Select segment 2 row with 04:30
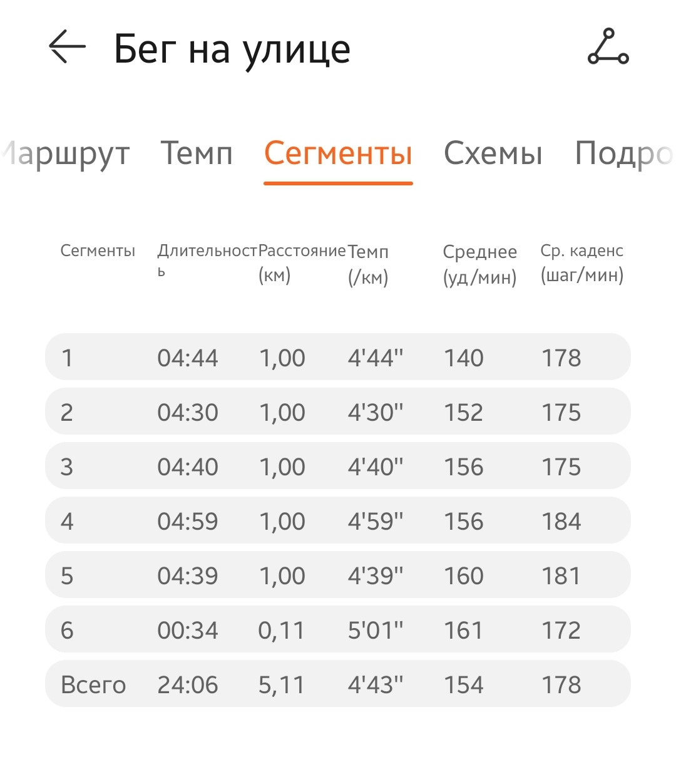Screen dimensions: 676x784 pyautogui.click(x=338, y=411)
